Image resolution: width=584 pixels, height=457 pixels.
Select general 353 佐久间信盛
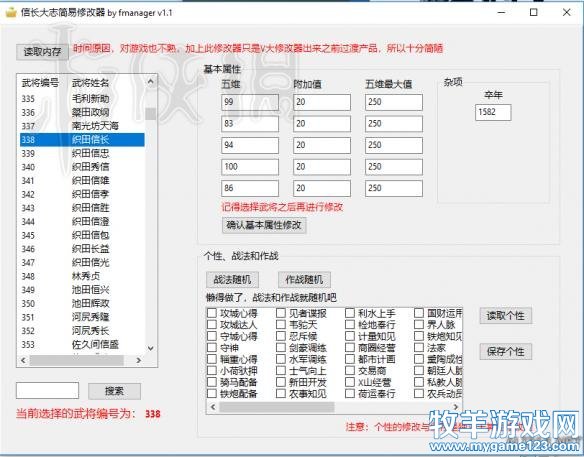click(x=82, y=345)
